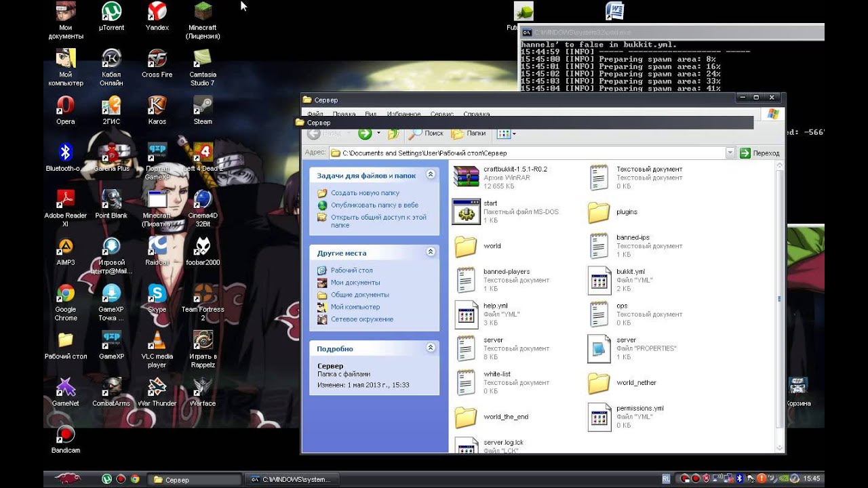Switch to Сервер taskbar button

pos(195,479)
